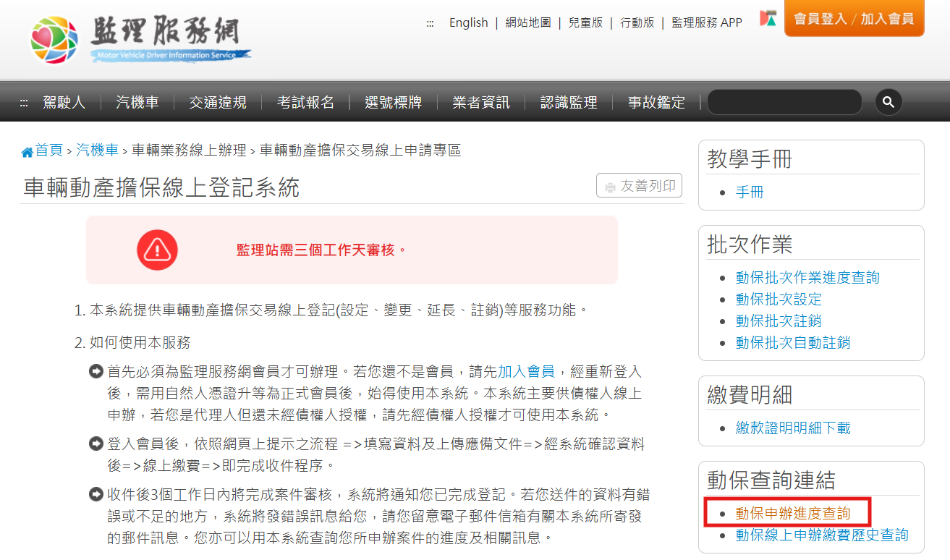Select 選號標牌 from navigation bar
This screenshot has width=950, height=560.
pyautogui.click(x=394, y=103)
